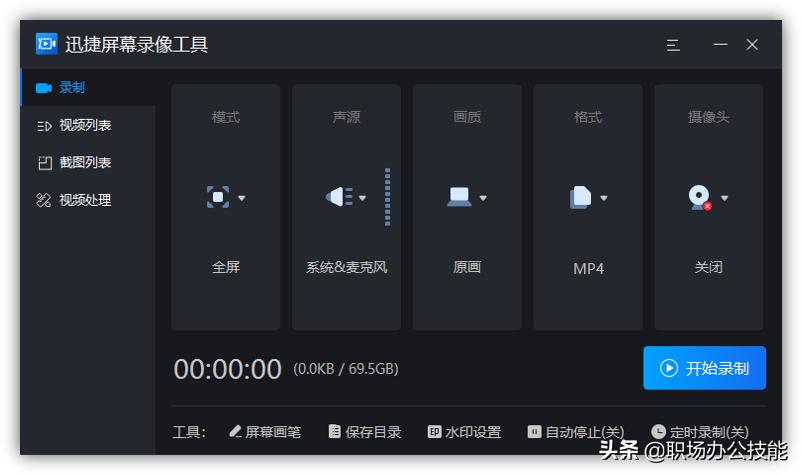Viewport: 802px width, 475px height.
Task: Toggle 自动停止(关) auto stop option
Action: (575, 432)
